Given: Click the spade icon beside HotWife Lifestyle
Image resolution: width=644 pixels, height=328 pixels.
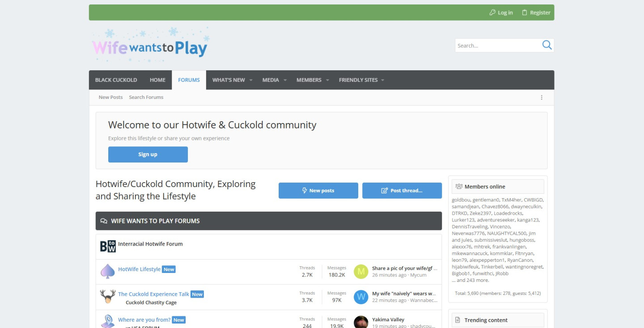Looking at the screenshot, I should coord(107,271).
